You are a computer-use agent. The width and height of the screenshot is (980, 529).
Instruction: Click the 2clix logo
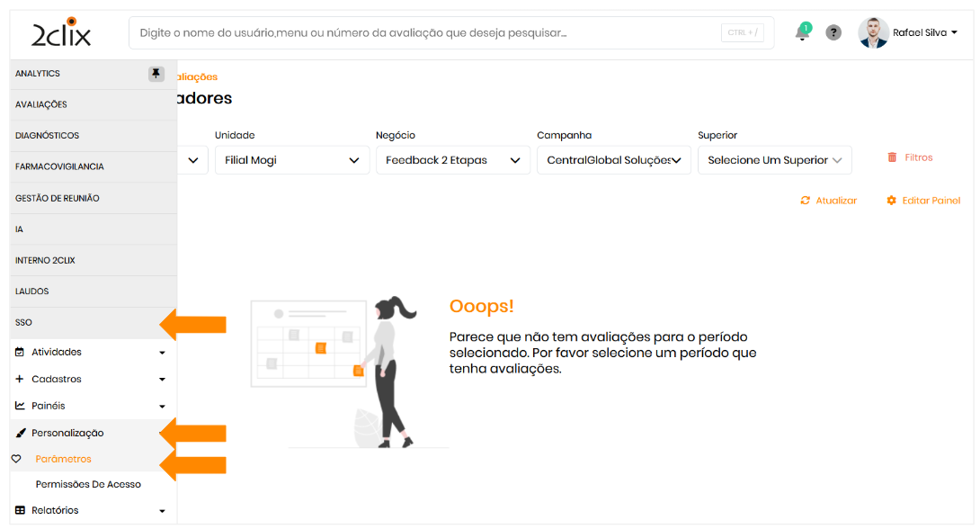61,32
